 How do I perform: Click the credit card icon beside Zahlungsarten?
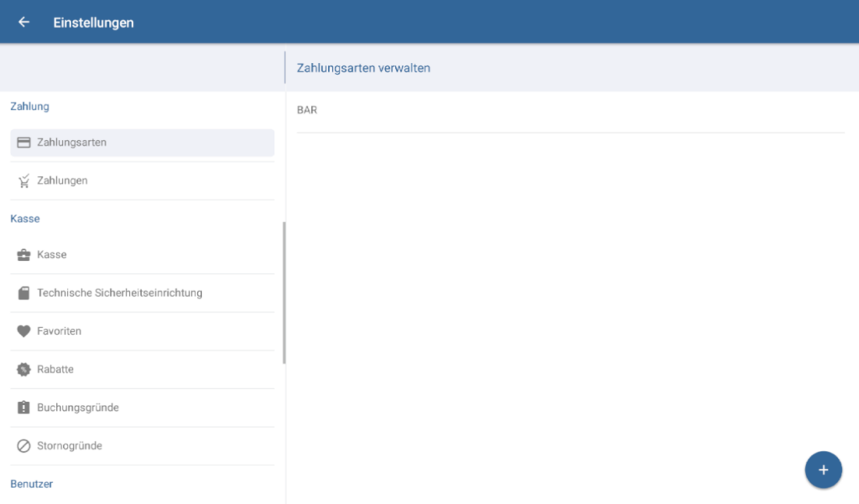[23, 143]
